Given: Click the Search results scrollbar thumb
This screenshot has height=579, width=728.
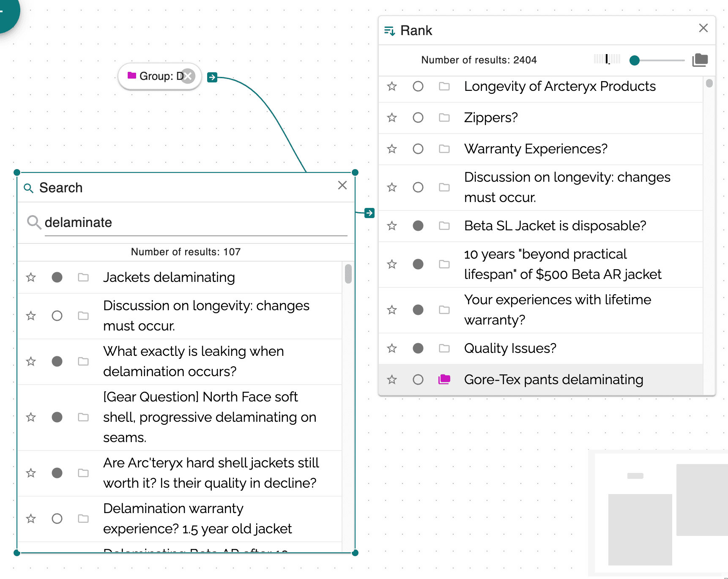Looking at the screenshot, I should [x=348, y=274].
